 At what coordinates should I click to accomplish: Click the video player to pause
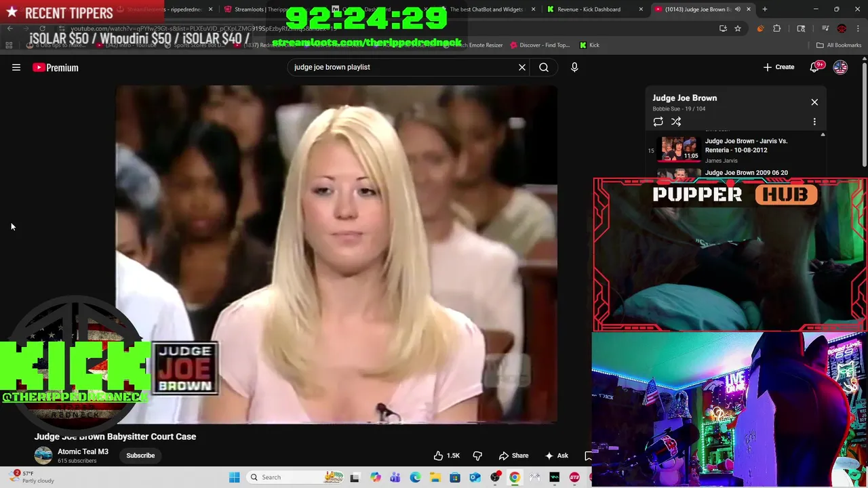tap(336, 254)
